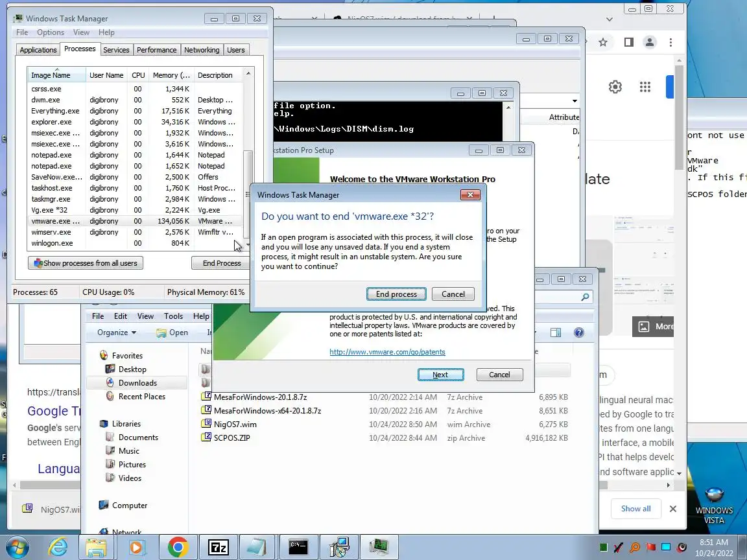Open Chrome three-dot menu
Viewport: 747px width, 560px height.
(670, 42)
